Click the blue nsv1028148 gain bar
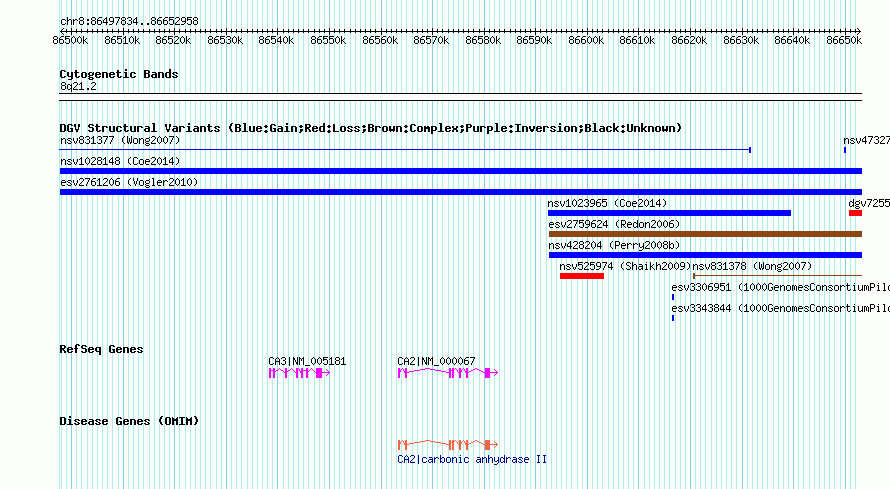 tap(461, 171)
